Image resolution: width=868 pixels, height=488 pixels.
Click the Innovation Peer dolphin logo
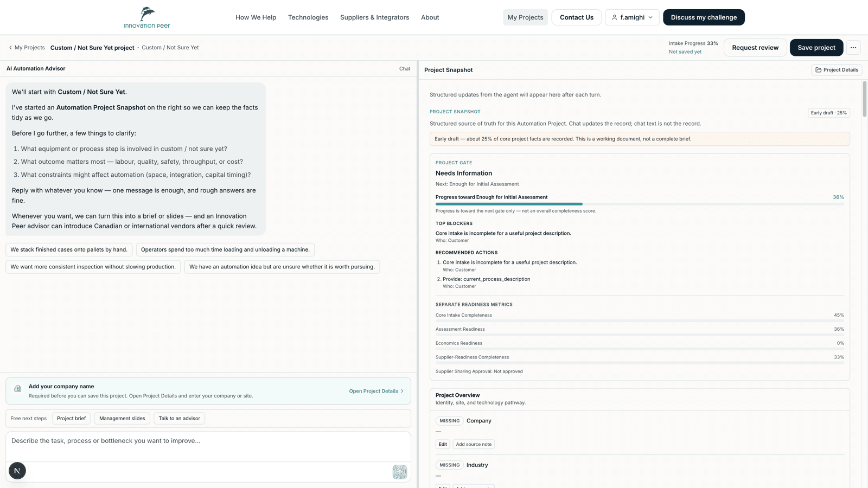(x=147, y=17)
